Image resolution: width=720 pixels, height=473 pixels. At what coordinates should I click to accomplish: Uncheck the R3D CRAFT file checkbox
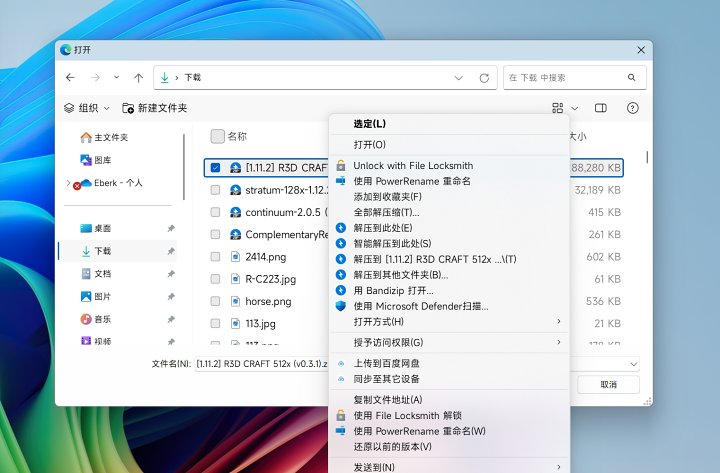pos(217,168)
